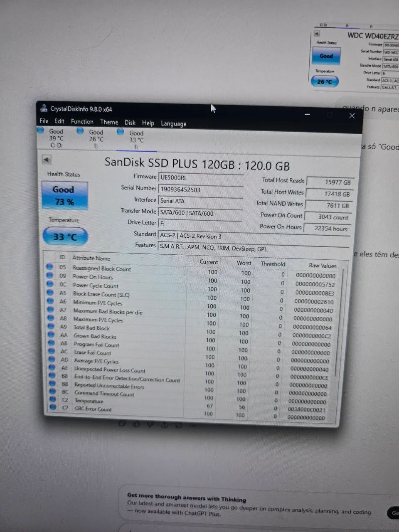The width and height of the screenshot is (399, 532).
Task: Click the Threshold column header
Action: 273,264
